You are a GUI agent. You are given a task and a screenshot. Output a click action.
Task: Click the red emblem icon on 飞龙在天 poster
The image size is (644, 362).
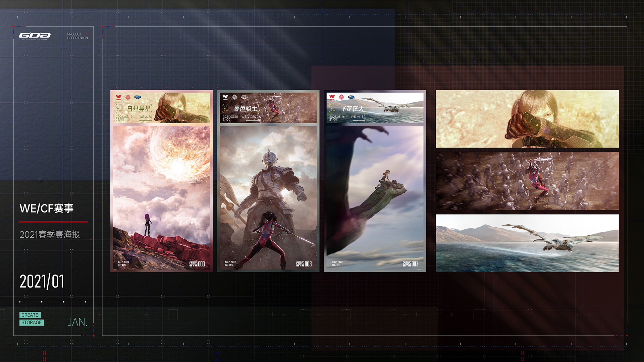341,97
